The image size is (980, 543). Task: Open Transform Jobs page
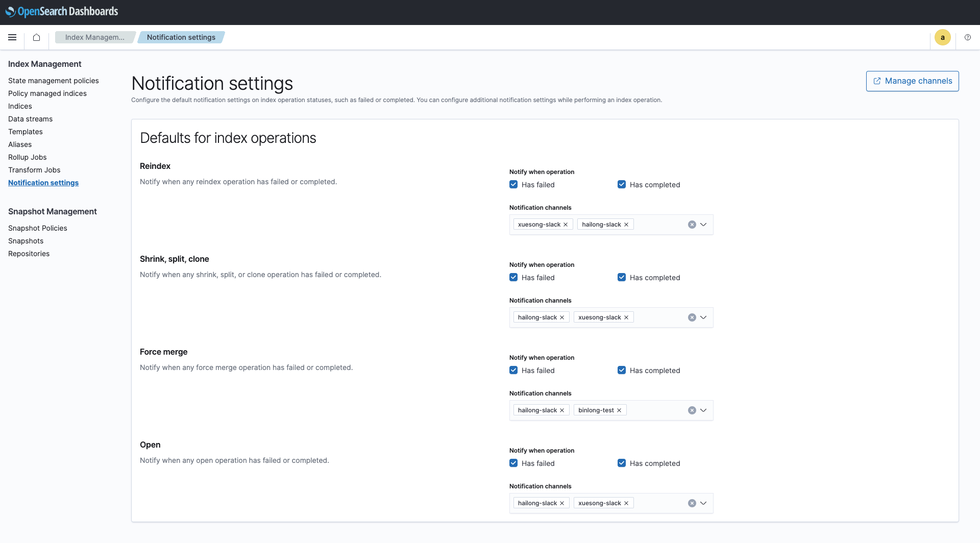[x=34, y=170]
